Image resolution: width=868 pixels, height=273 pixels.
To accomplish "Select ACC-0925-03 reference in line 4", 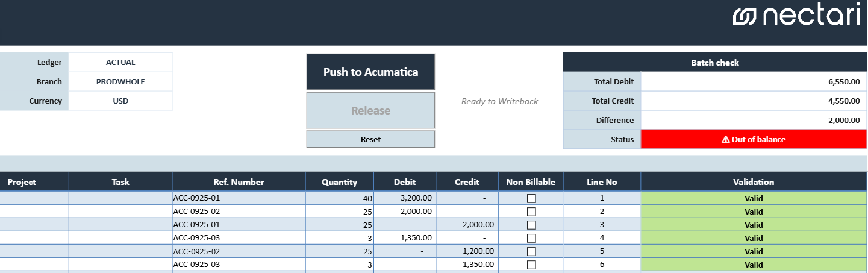I will tap(239, 238).
